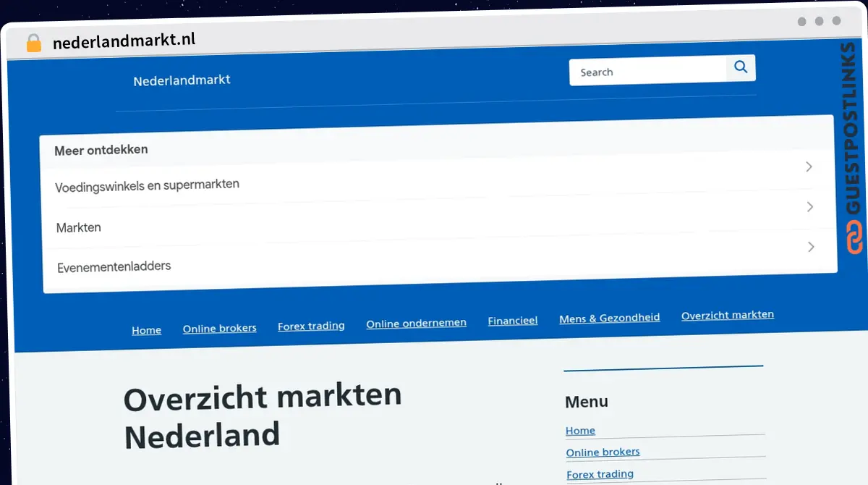Click the sidebar Menu heading
Image resolution: width=868 pixels, height=485 pixels.
pyautogui.click(x=586, y=402)
